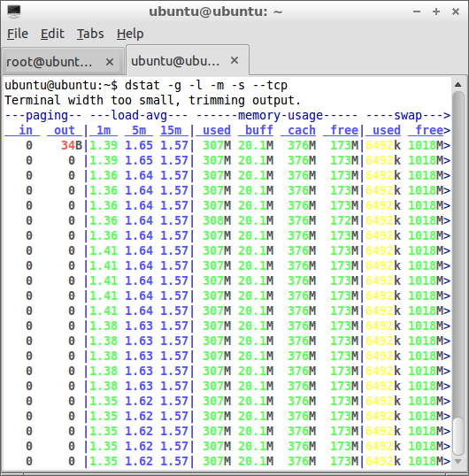Screen dimensions: 469x476
Task: Click the dstat -g -l -m -s --tcp command
Action: coord(206,85)
